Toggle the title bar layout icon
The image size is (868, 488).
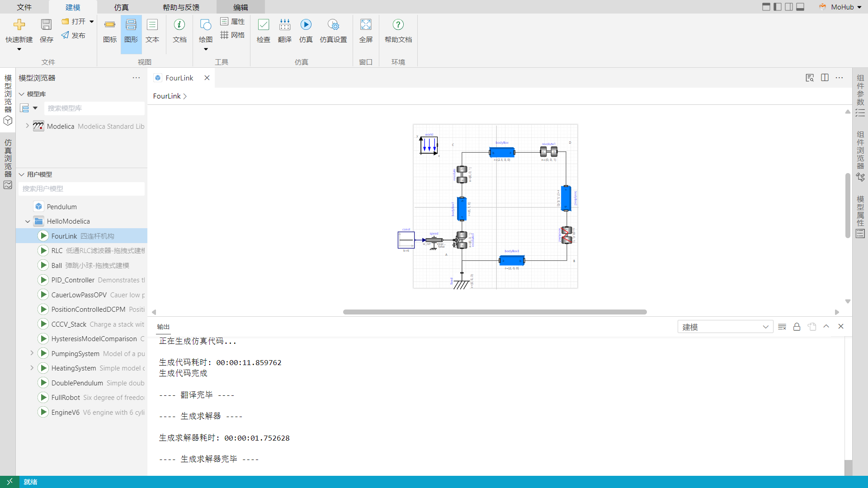[x=766, y=7]
